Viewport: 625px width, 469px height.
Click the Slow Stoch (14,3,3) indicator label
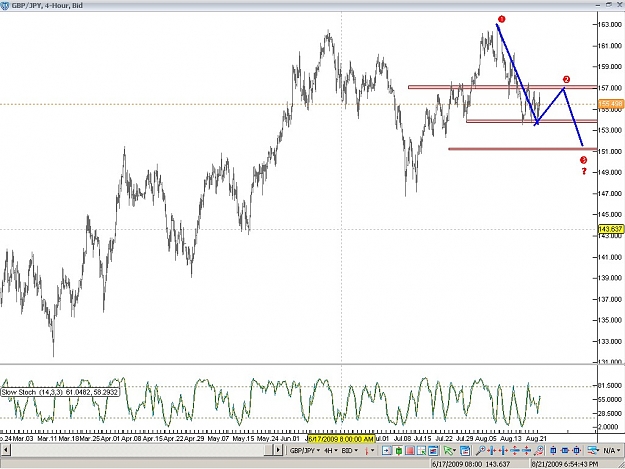point(59,392)
